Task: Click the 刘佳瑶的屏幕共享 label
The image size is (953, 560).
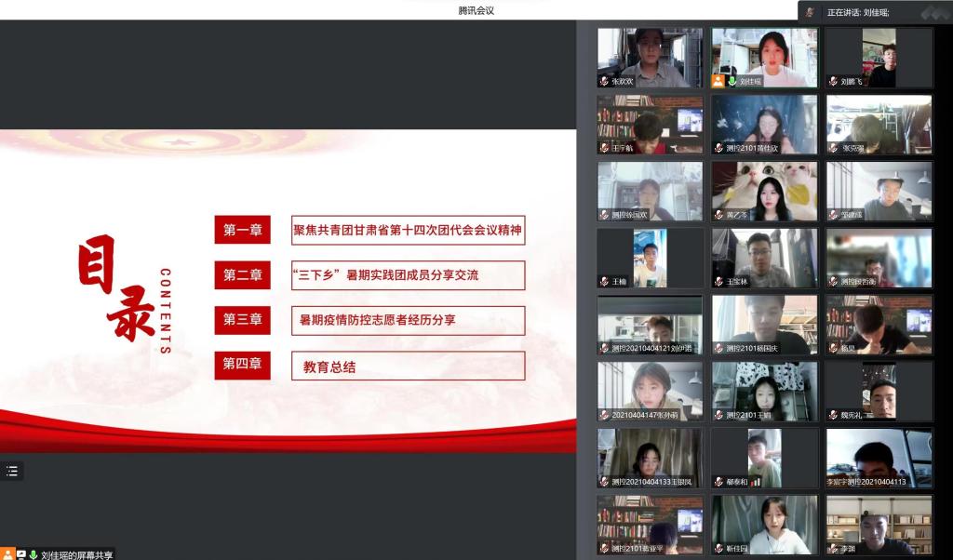Action: (x=76, y=554)
